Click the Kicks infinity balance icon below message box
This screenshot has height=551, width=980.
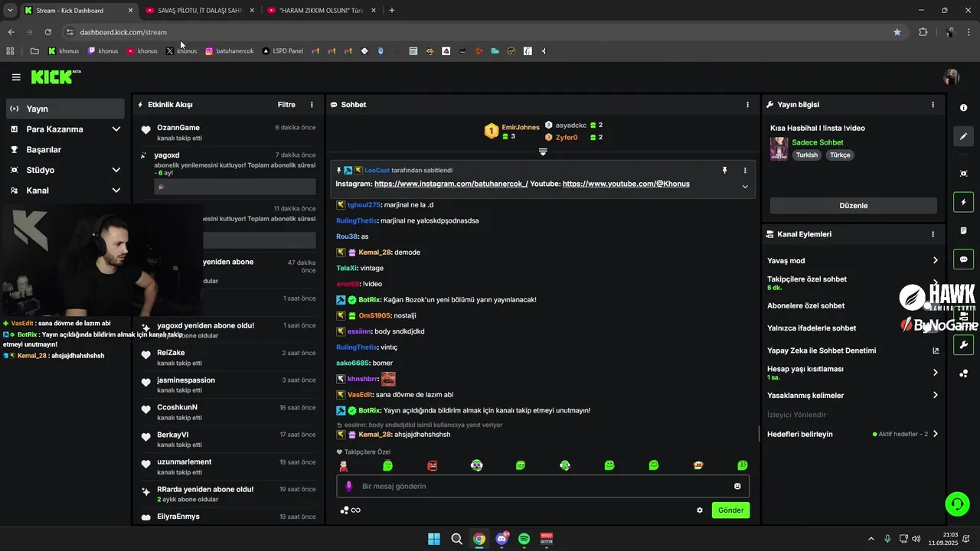(351, 510)
